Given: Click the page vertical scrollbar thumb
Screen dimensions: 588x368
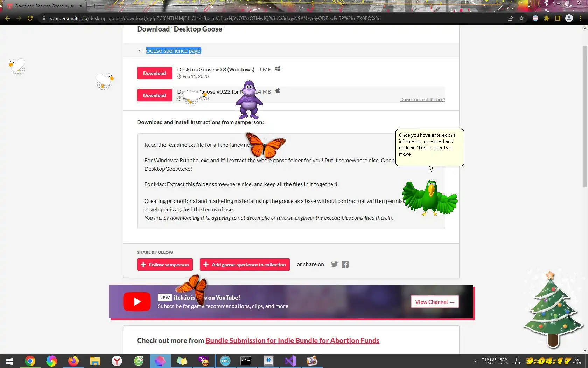Looking at the screenshot, I should 585,116.
